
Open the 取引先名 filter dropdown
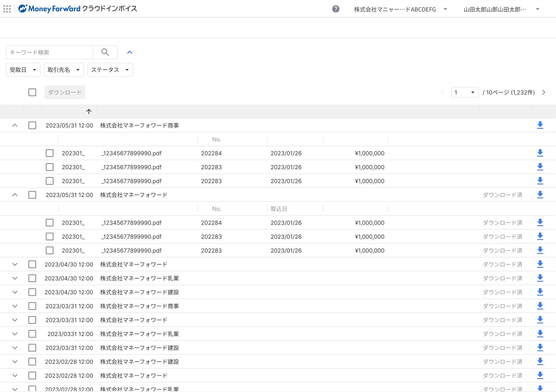click(64, 70)
